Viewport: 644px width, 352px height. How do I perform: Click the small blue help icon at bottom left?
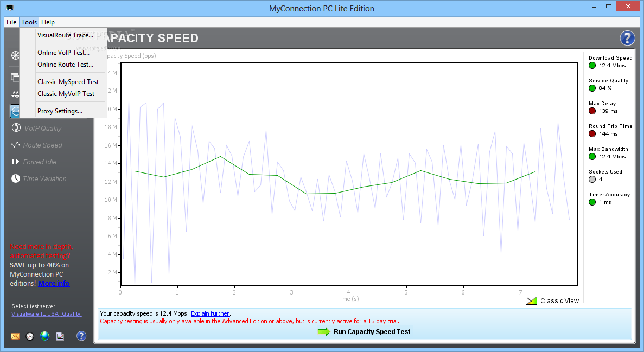point(81,336)
